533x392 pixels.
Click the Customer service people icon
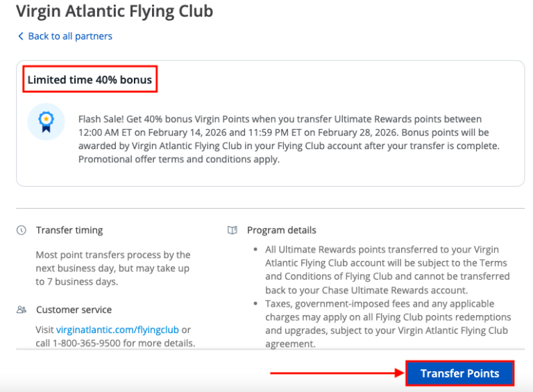click(x=22, y=309)
